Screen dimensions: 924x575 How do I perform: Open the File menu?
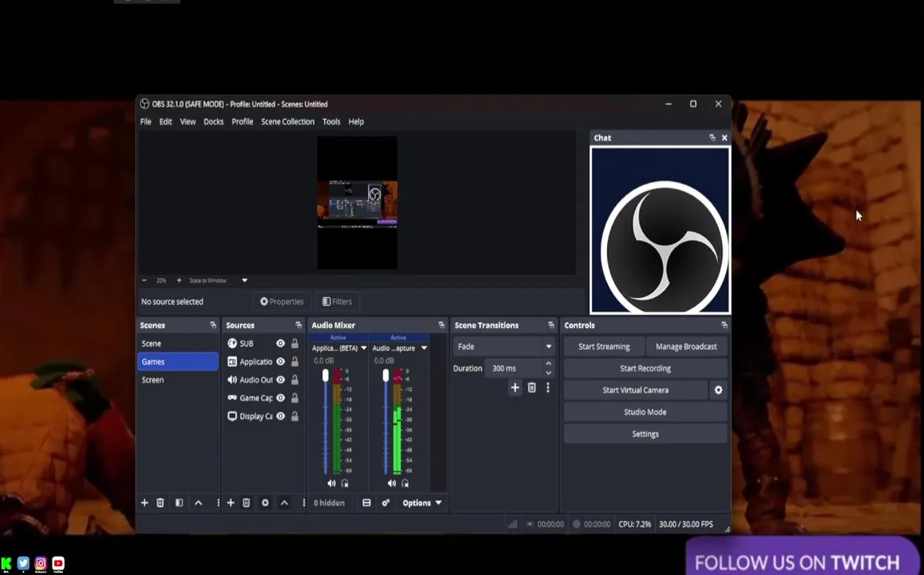(145, 121)
